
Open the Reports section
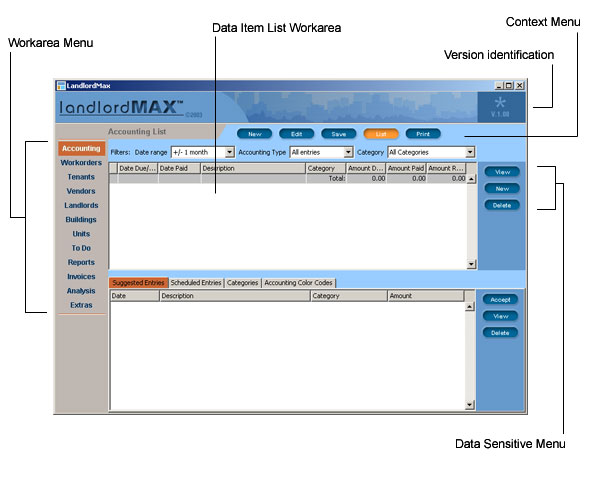pyautogui.click(x=81, y=262)
